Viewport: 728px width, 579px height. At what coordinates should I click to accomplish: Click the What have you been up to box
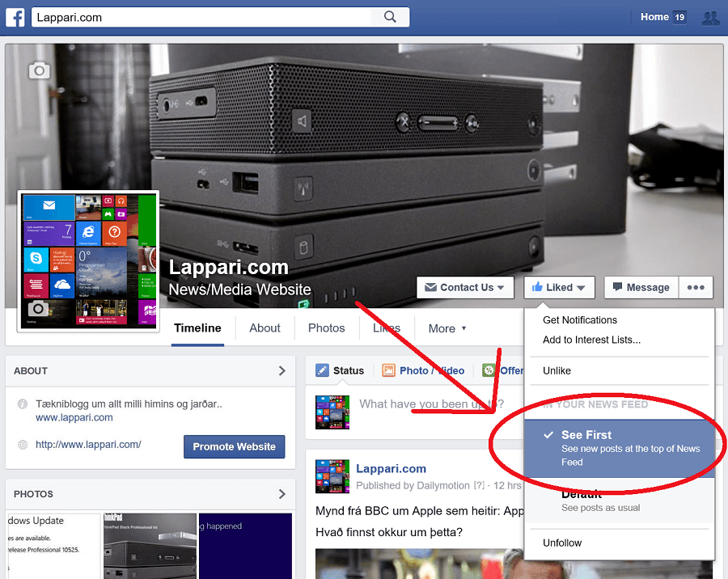431,404
